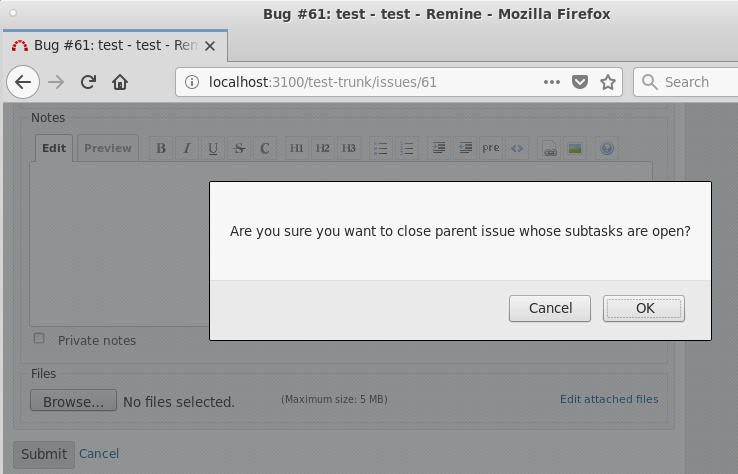Open text formatting help icon

click(x=607, y=148)
